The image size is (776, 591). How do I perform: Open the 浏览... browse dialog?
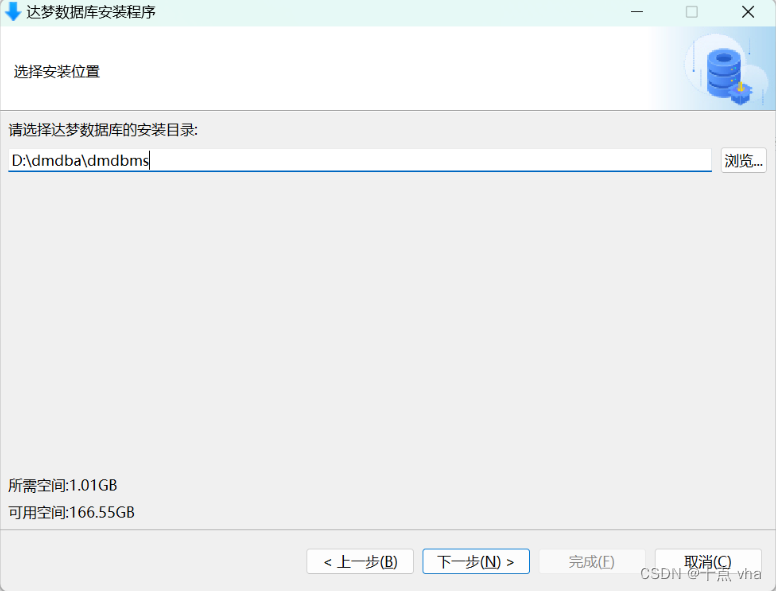point(743,160)
